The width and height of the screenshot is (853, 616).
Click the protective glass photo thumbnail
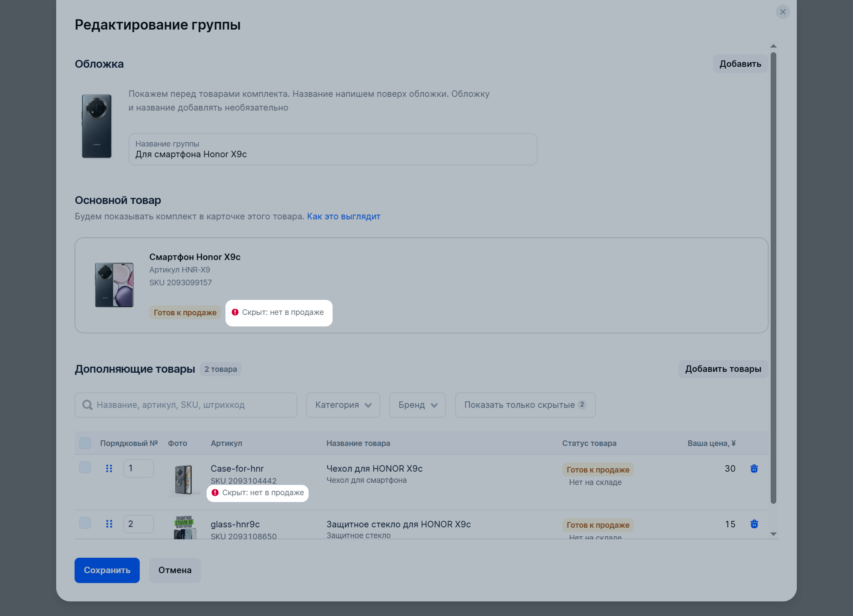tap(184, 527)
